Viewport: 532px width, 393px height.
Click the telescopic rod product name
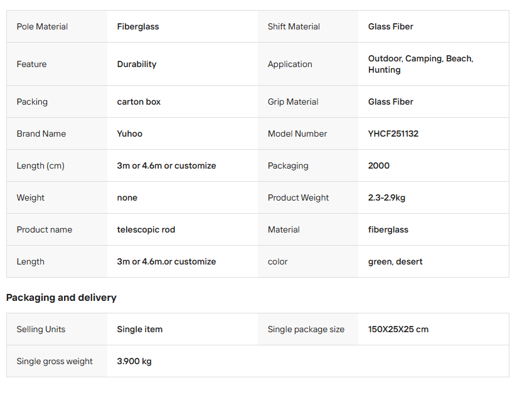146,229
